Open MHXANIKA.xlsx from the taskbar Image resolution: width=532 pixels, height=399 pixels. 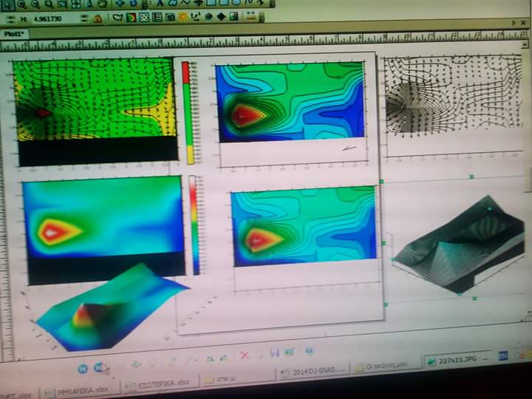(x=80, y=389)
